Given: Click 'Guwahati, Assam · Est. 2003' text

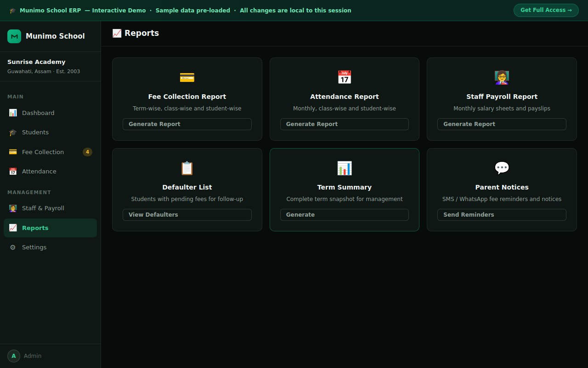Looking at the screenshot, I should [x=44, y=71].
